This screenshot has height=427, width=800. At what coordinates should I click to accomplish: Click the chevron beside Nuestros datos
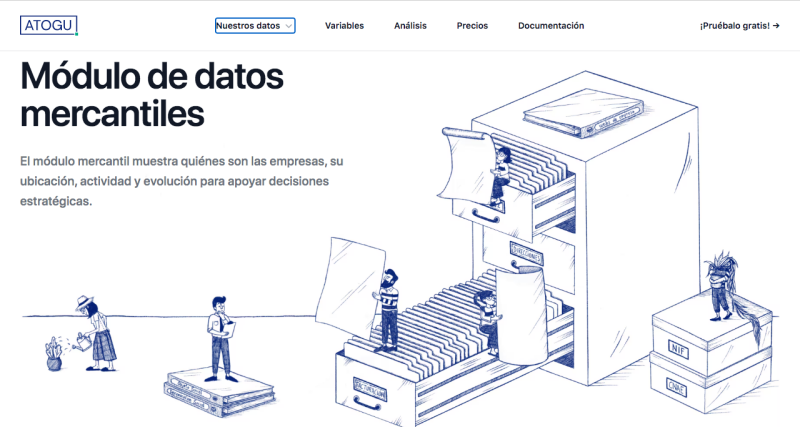point(288,26)
